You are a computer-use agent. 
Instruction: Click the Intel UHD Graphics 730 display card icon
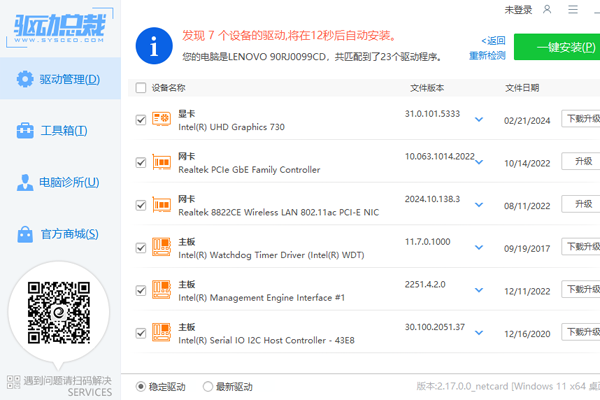pyautogui.click(x=161, y=120)
